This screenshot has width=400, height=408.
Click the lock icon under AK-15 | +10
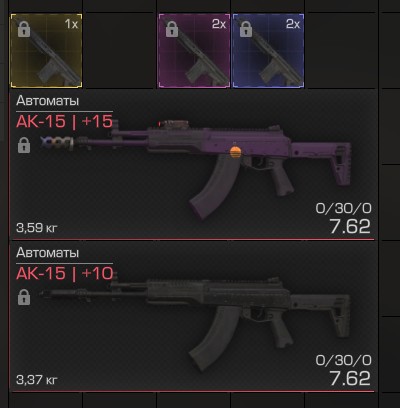(24, 297)
